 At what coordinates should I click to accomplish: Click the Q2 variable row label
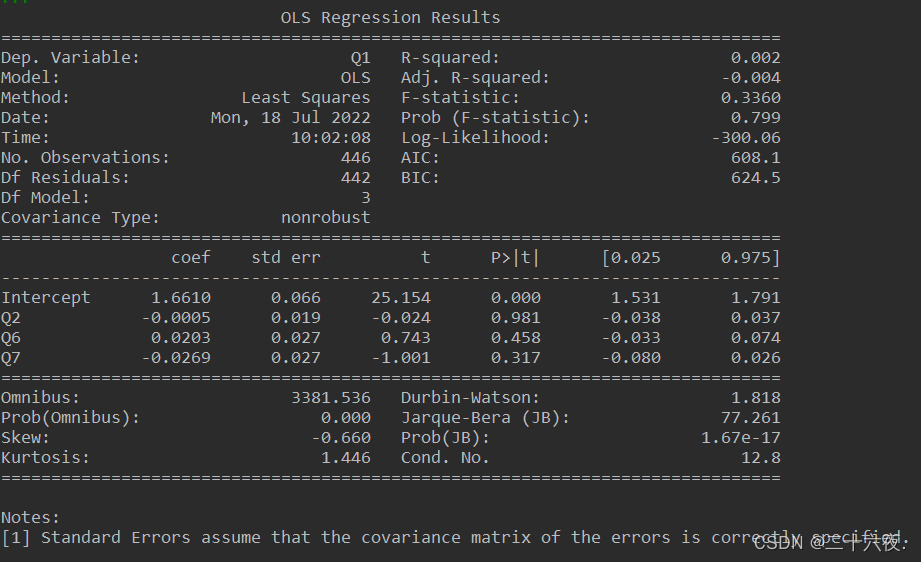click(x=11, y=318)
